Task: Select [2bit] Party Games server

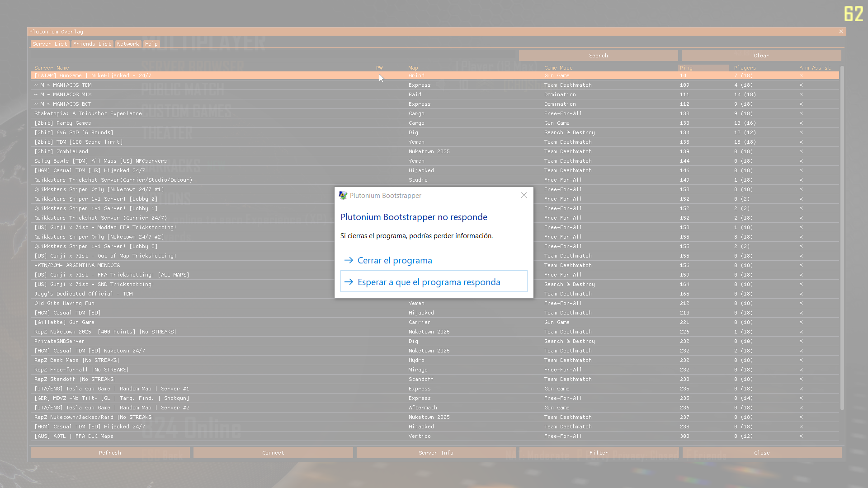Action: [x=434, y=123]
